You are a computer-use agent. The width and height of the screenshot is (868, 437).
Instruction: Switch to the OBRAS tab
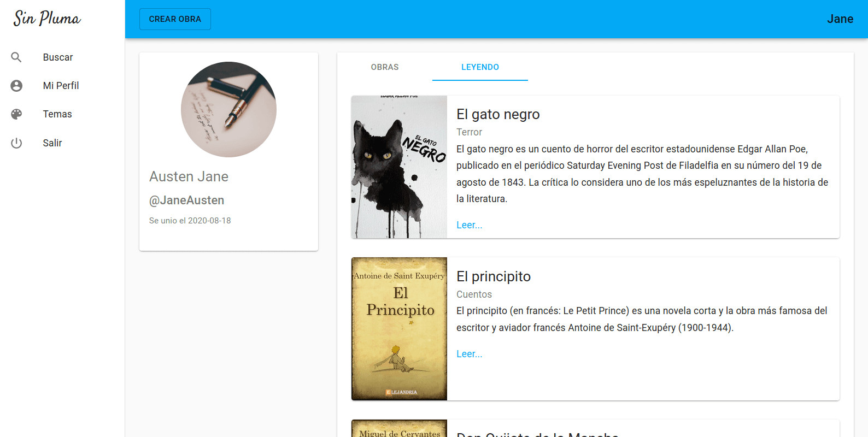tap(385, 67)
